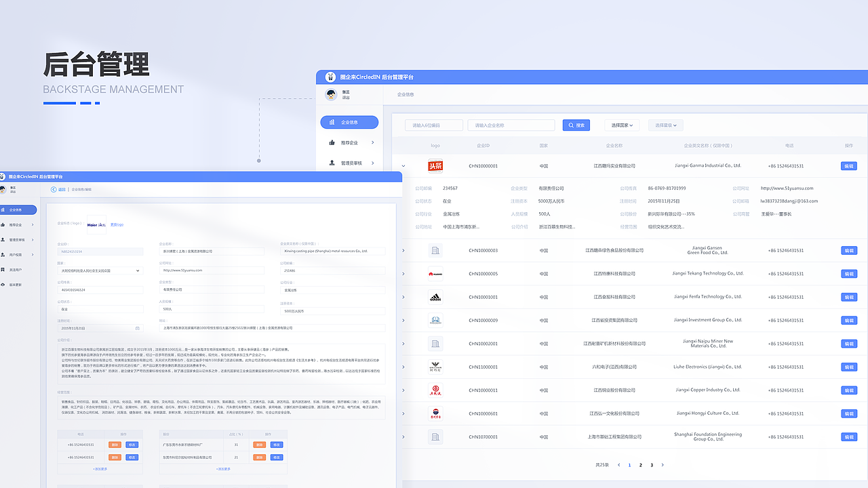The image size is (868, 488).
Task: Click the 6-digit code search input
Action: 434,125
